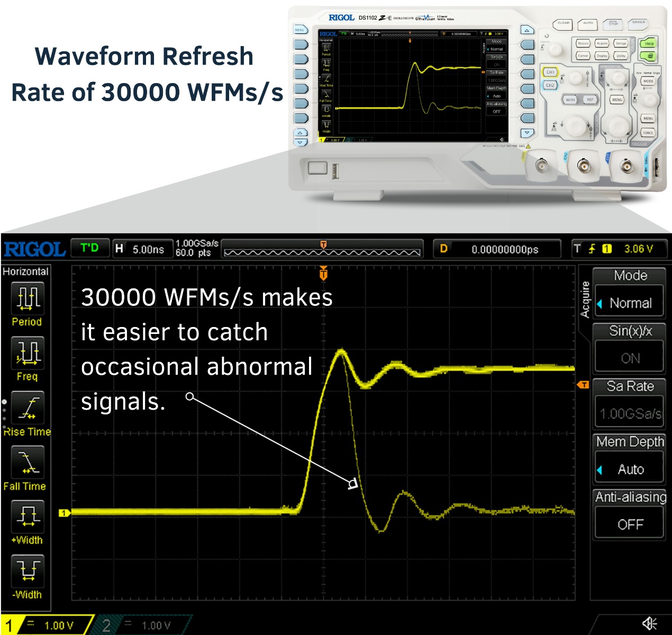Open the Mode Normal selector on enlarged screen

coord(630,303)
